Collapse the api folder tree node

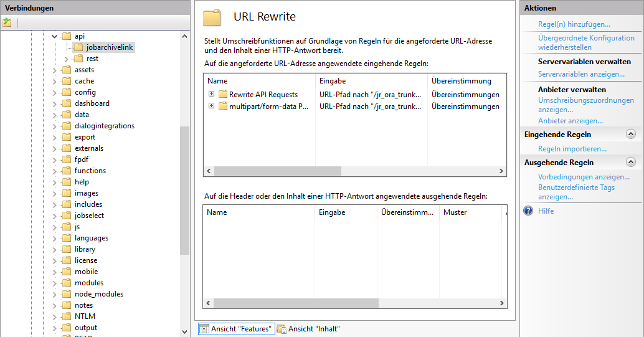pyautogui.click(x=54, y=36)
